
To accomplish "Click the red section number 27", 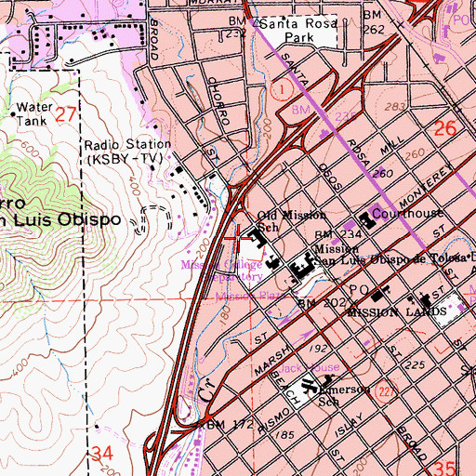I will click(66, 114).
